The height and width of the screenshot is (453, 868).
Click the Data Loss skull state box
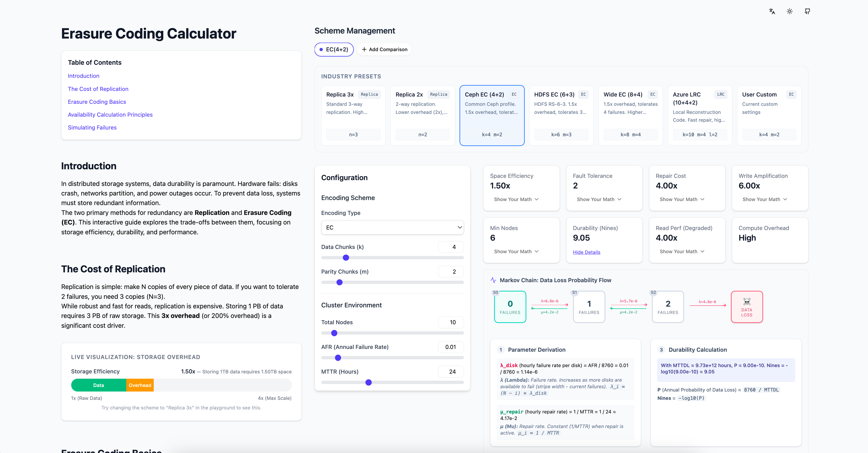tap(746, 307)
